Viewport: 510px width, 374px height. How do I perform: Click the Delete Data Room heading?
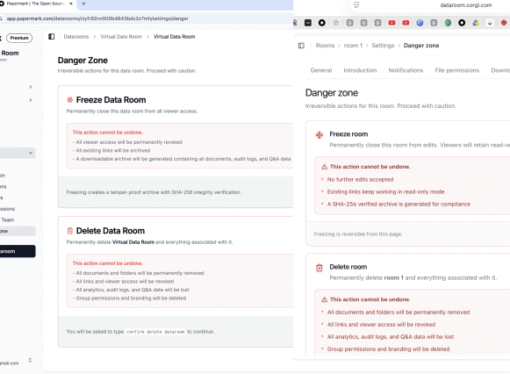(x=110, y=231)
